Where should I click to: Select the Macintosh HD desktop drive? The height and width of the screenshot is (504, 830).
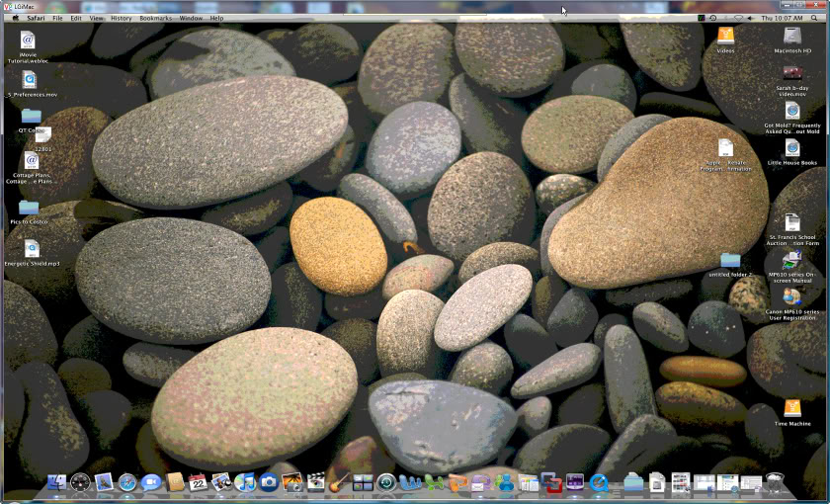(792, 37)
